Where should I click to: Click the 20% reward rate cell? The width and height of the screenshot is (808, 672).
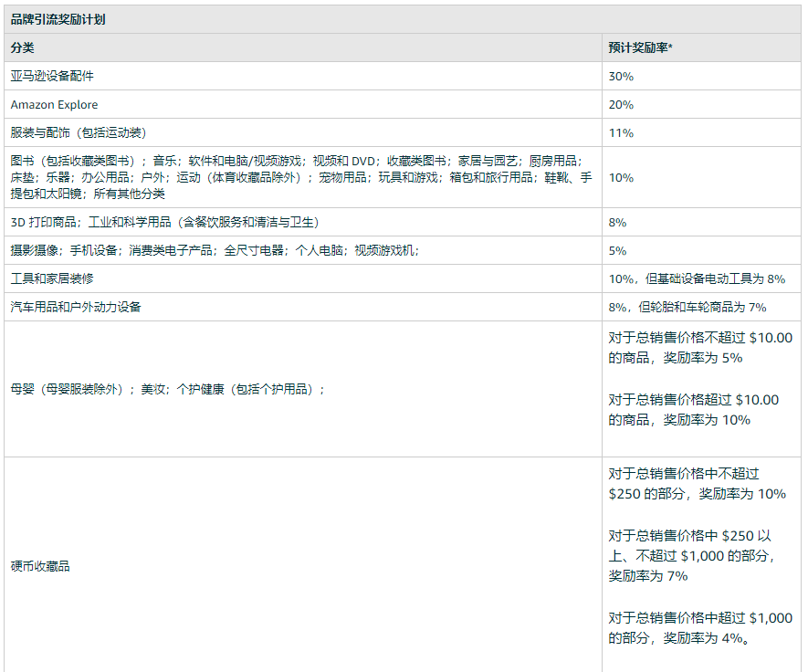point(621,105)
